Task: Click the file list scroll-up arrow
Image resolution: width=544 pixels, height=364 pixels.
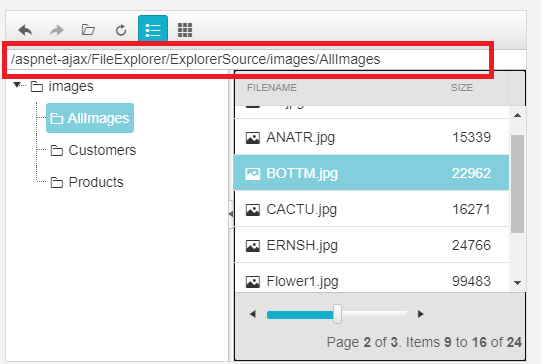Action: click(x=517, y=115)
